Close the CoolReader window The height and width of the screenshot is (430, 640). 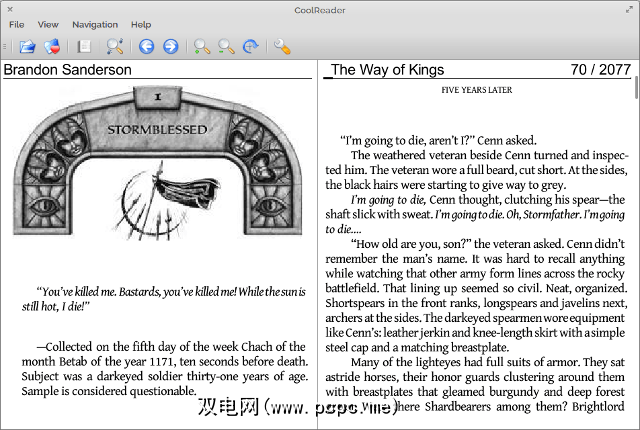click(x=10, y=9)
